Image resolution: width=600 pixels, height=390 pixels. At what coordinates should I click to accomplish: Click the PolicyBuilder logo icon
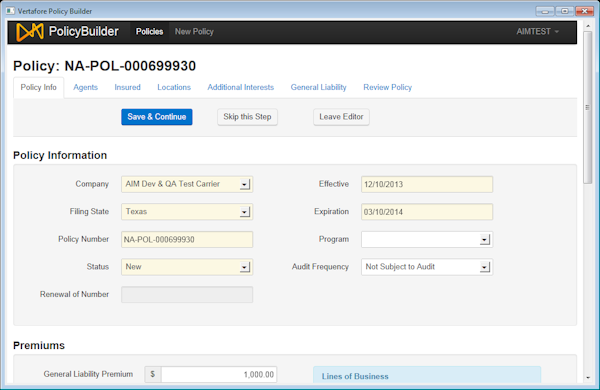tap(29, 32)
